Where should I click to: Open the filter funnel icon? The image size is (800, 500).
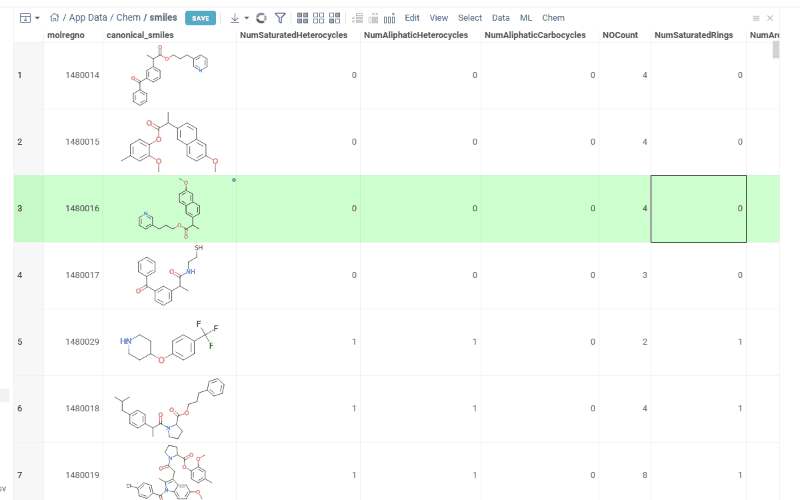[280, 18]
